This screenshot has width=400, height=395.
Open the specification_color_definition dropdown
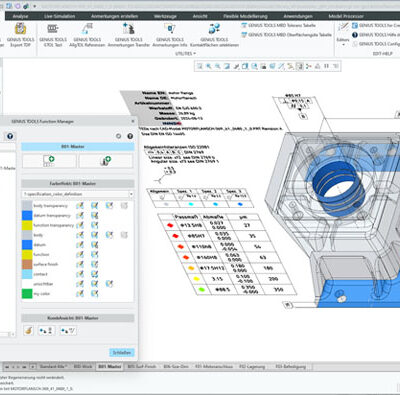point(78,194)
